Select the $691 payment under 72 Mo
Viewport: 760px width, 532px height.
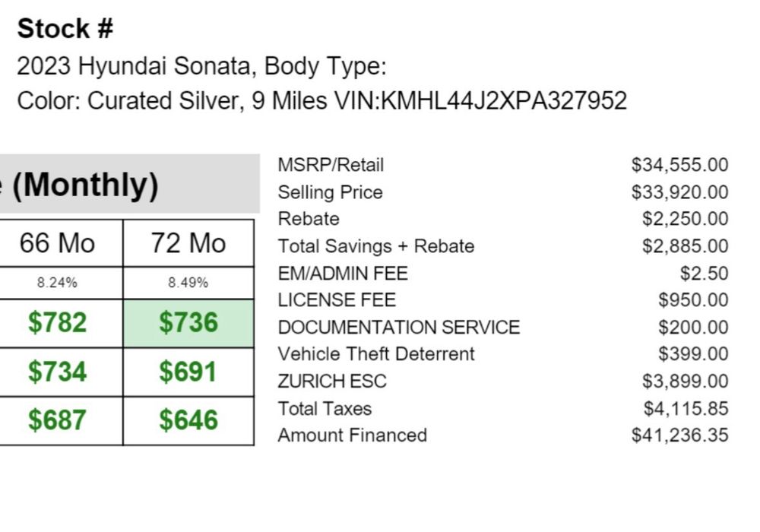coord(188,372)
